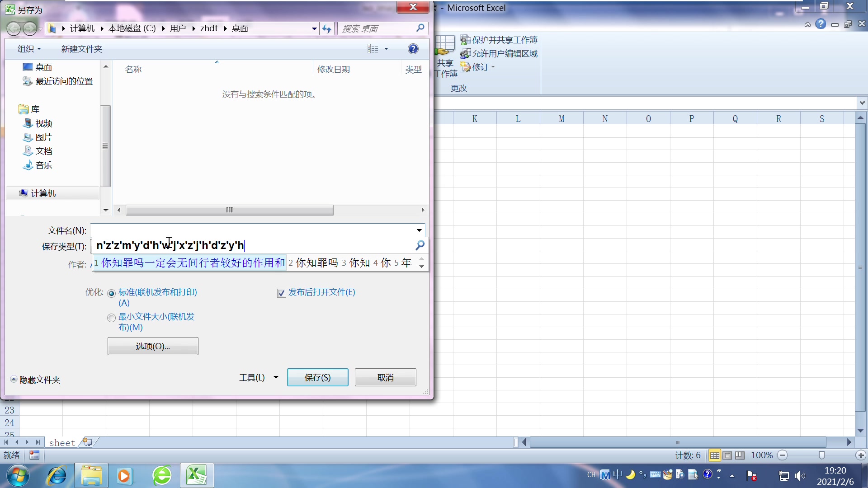
Task: Switch to Page Layout view in status bar
Action: click(727, 455)
